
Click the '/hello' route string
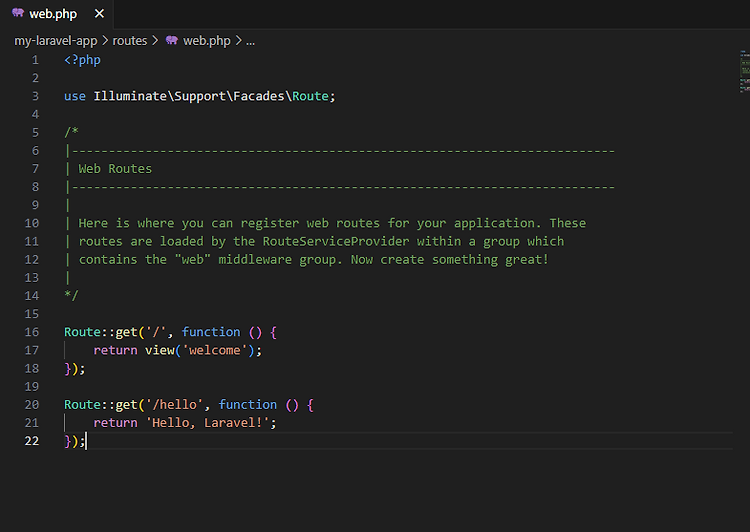point(174,405)
